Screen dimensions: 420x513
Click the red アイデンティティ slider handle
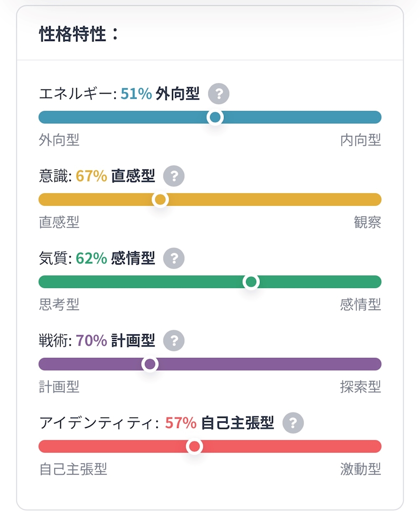194,446
